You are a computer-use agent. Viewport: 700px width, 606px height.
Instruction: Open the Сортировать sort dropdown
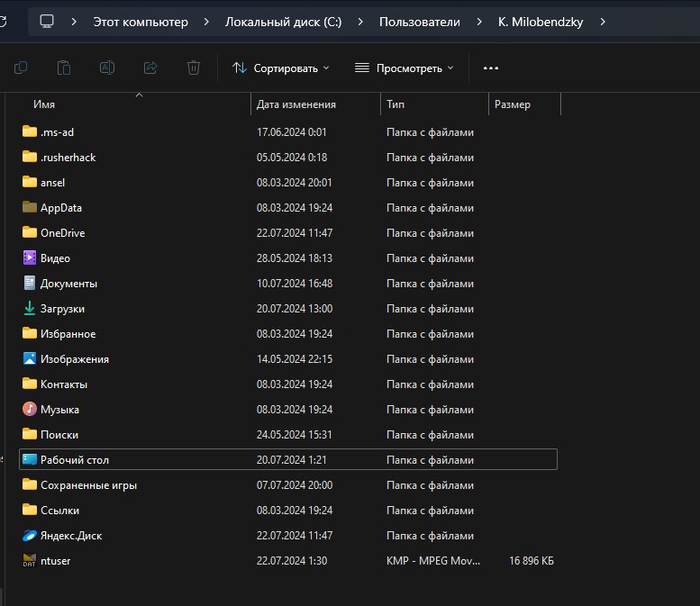coord(281,68)
